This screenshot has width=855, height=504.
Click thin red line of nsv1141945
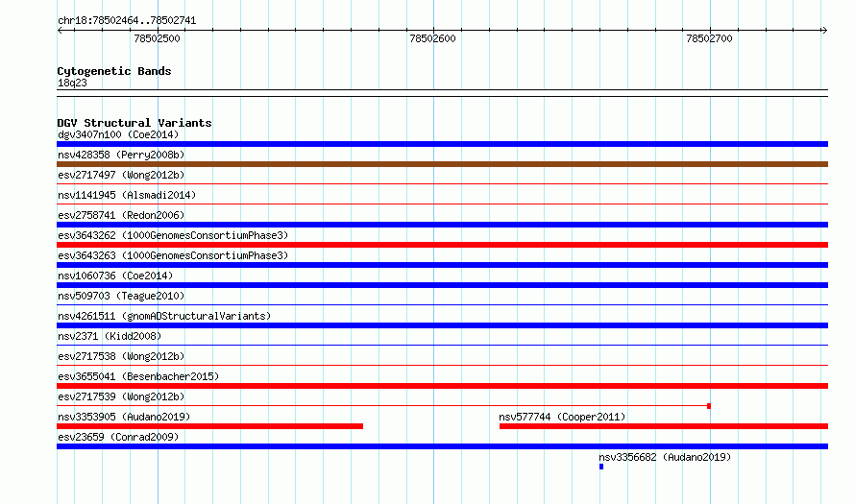point(442,204)
